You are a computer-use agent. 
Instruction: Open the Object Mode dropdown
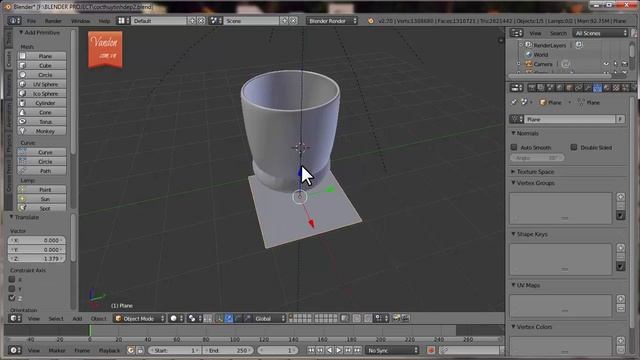(139, 318)
